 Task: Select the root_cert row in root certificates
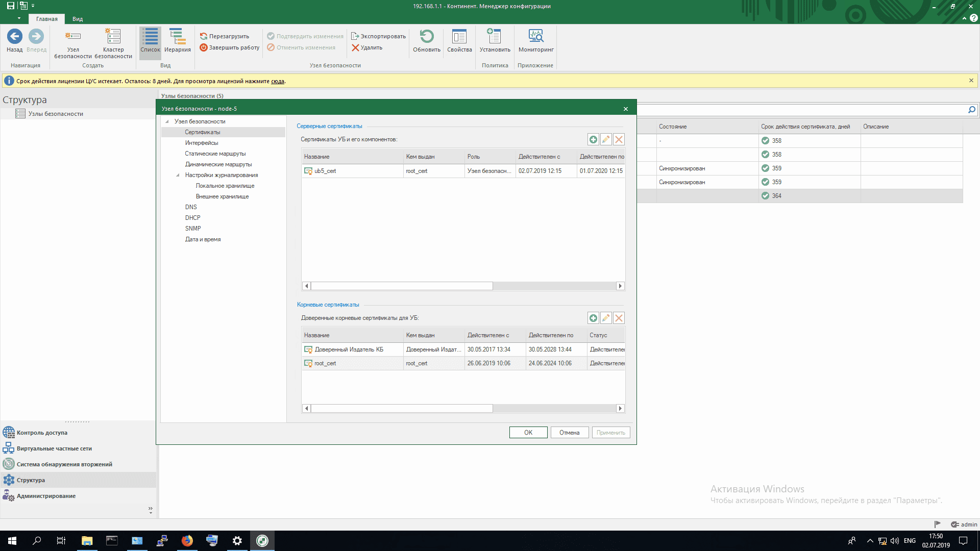point(325,363)
